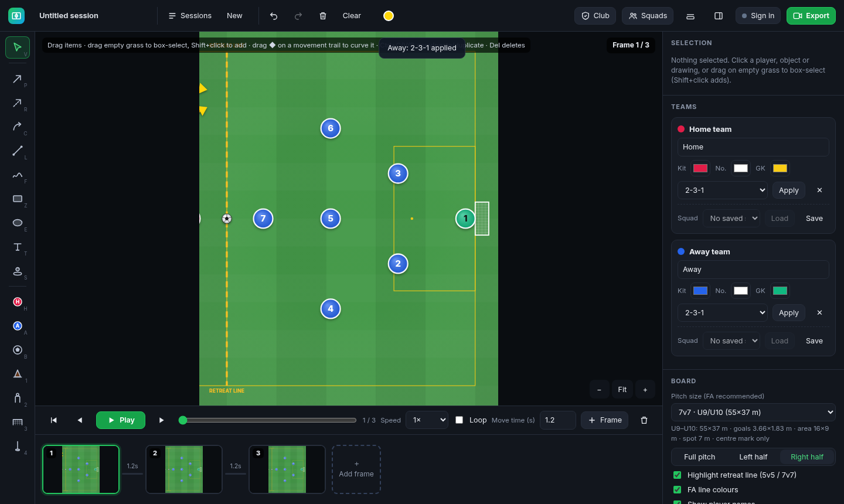Open Away team formation dropdown
Image resolution: width=844 pixels, height=504 pixels.
click(723, 313)
